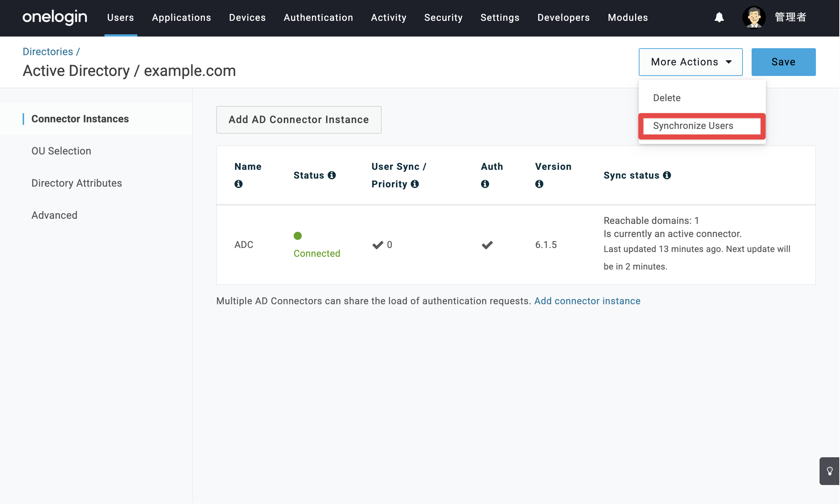840x504 pixels.
Task: Click the Save button
Action: 783,62
